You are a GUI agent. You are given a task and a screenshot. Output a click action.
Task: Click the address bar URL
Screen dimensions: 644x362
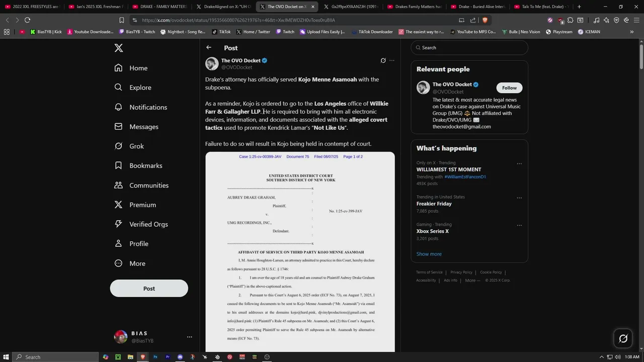(x=238, y=20)
